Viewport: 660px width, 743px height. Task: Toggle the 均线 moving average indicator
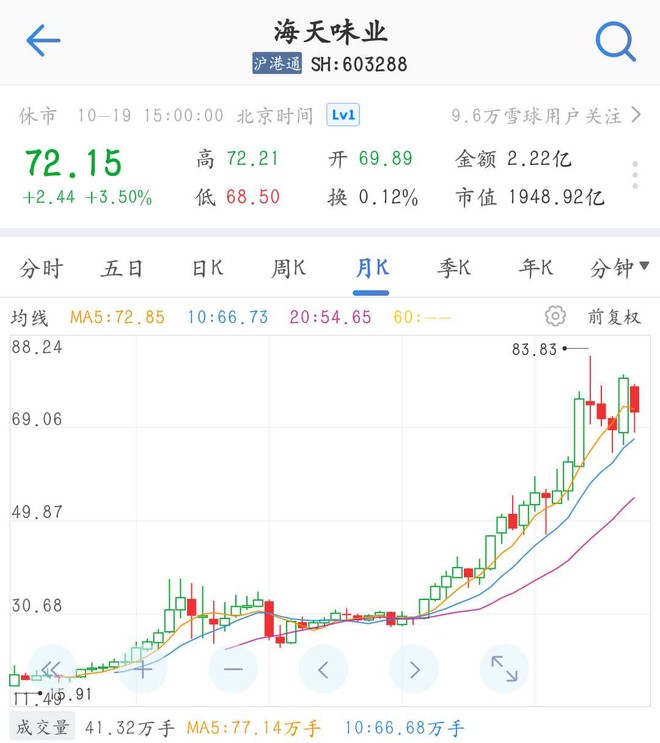[x=30, y=317]
